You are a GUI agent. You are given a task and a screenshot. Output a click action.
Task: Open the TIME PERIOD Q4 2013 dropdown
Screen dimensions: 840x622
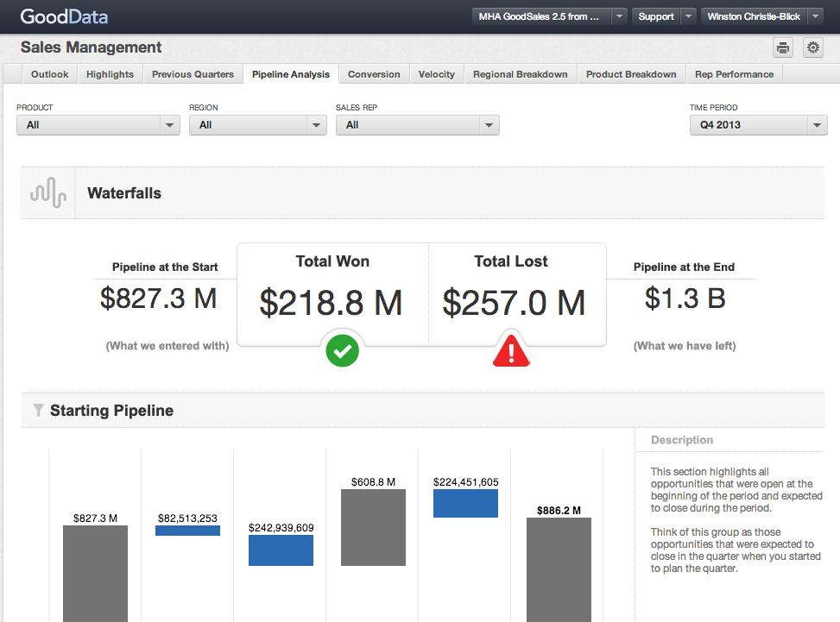click(x=758, y=124)
